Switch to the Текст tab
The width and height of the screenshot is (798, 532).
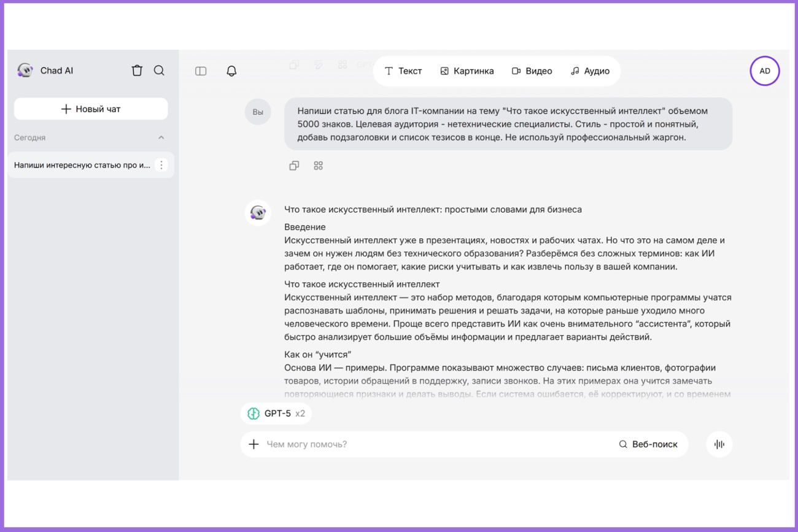(x=403, y=71)
